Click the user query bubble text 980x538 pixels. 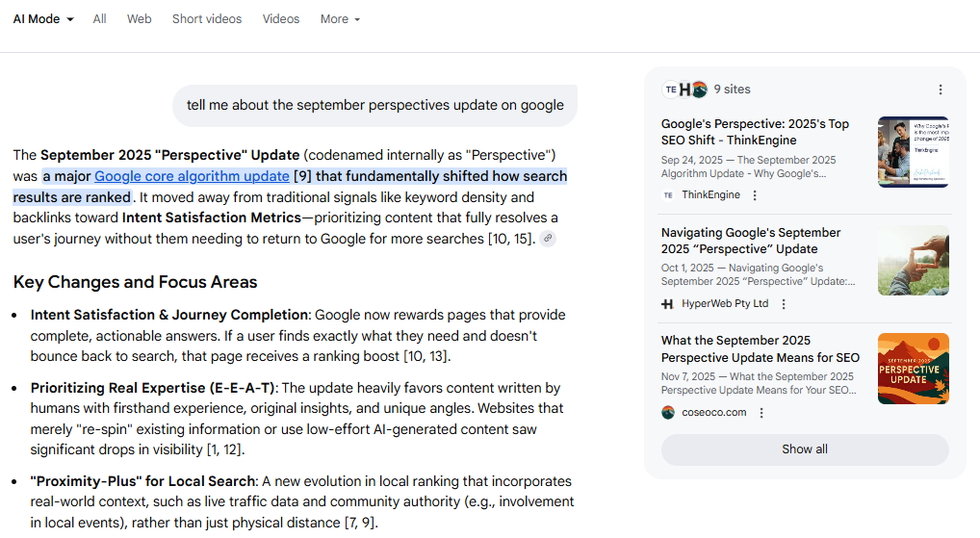pos(375,105)
